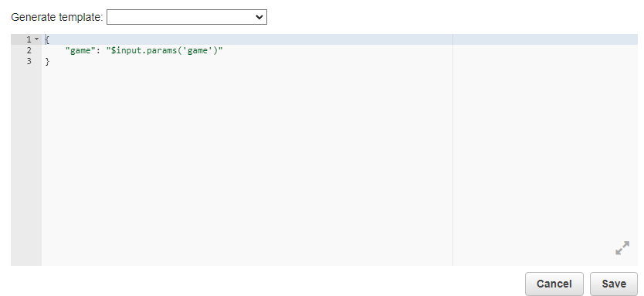Click line number 1 in the gutter
This screenshot has height=296, width=644.
click(29, 39)
